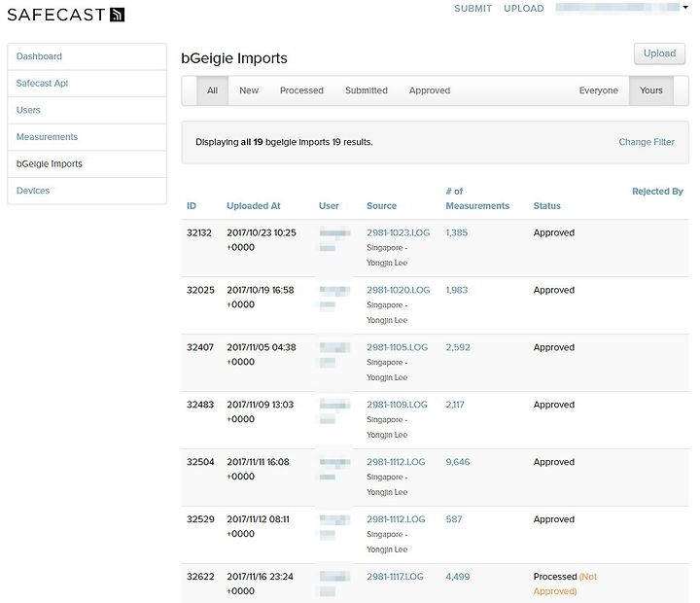Switch to Yours imports
Image resolution: width=700 pixels, height=603 pixels.
(650, 90)
